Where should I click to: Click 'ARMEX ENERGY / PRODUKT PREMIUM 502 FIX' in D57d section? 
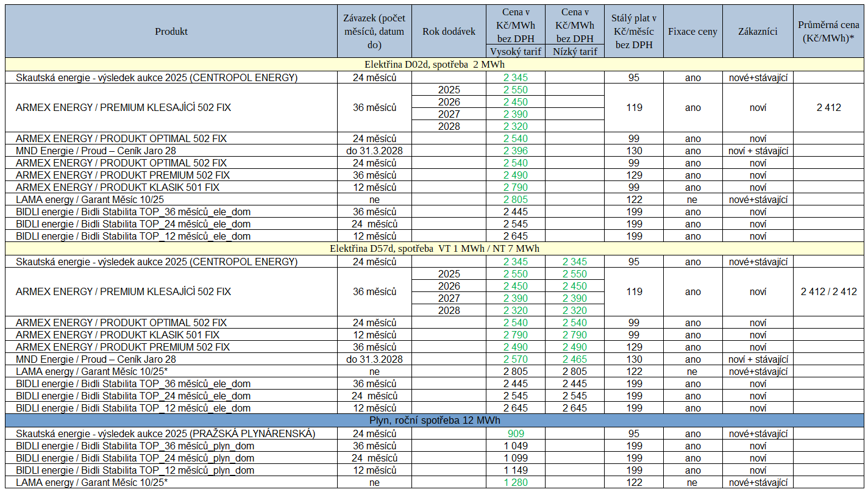click(123, 347)
